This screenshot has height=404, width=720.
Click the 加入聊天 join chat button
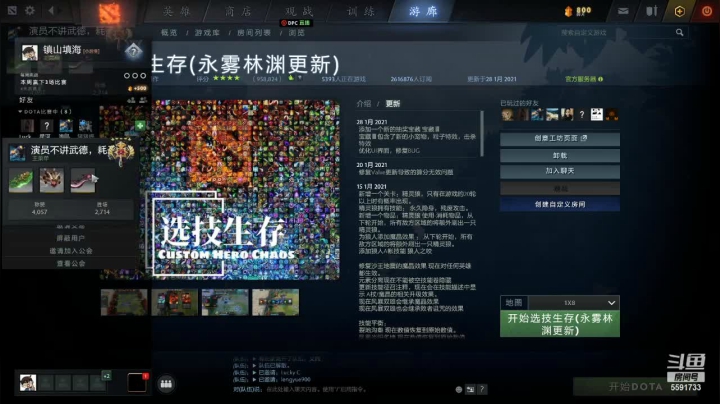tap(560, 171)
